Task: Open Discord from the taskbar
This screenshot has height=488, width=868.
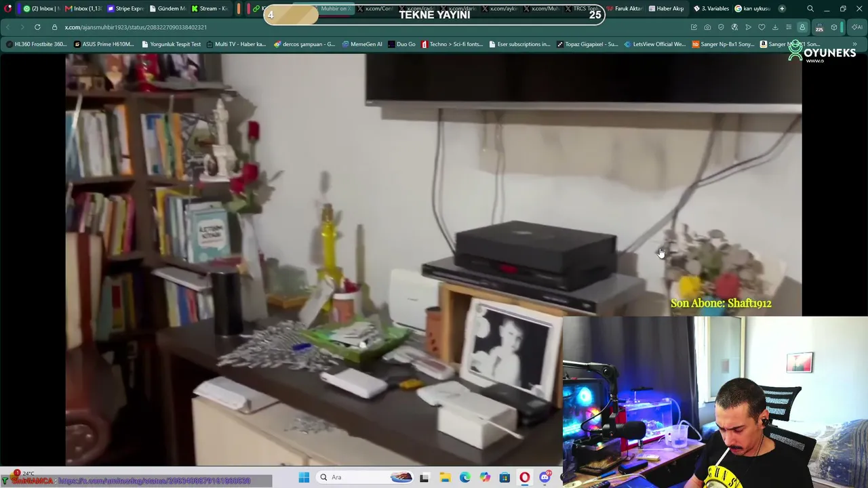Action: tap(545, 477)
